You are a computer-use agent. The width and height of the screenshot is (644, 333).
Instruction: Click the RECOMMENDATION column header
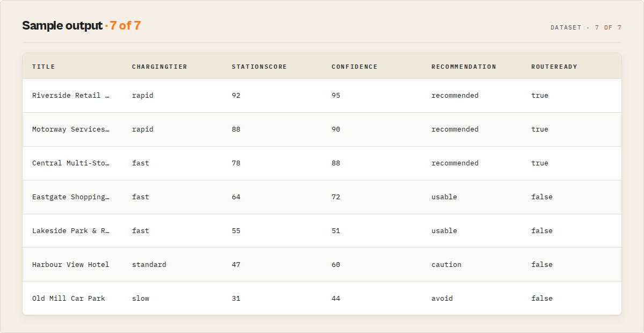coord(464,67)
